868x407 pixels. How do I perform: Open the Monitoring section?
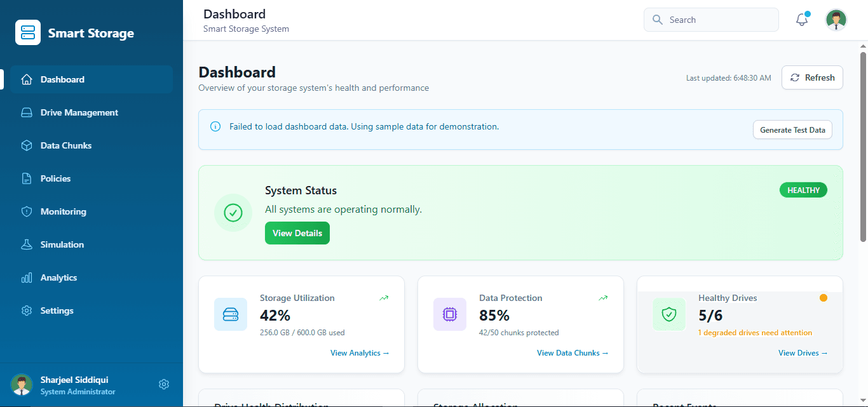pos(64,211)
